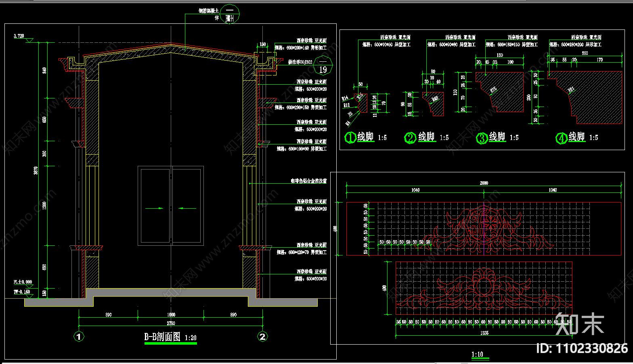Click the "100" dimension in detail 3
The image size is (633, 364).
tap(511, 62)
